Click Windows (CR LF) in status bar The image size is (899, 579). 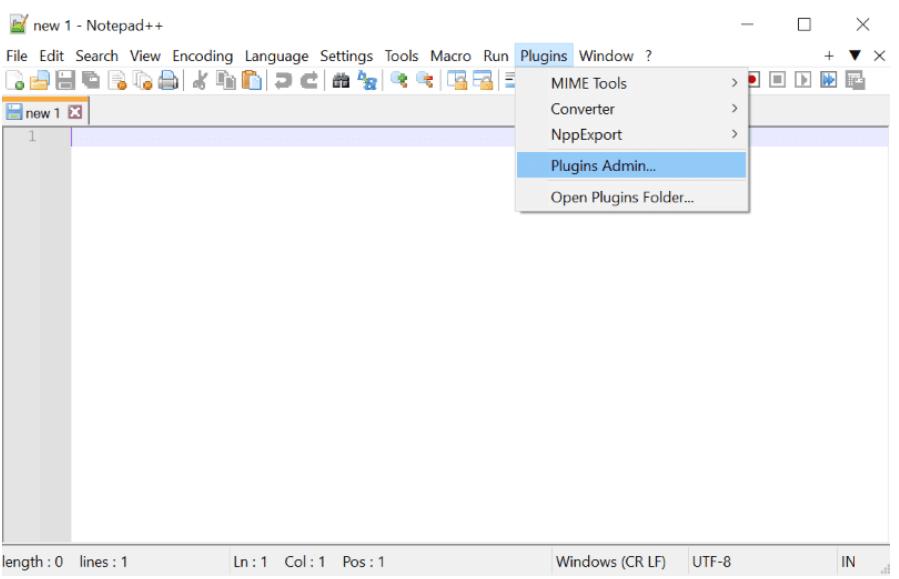(613, 562)
